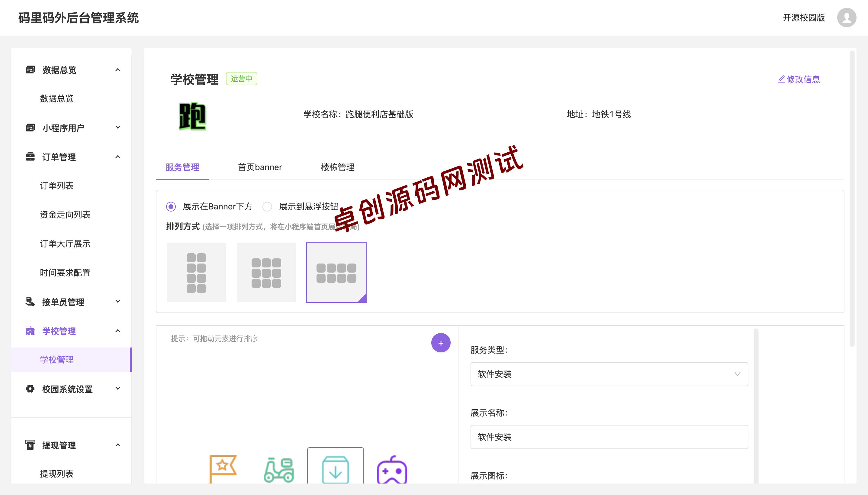
Task: Click the 学校管理 page heading
Action: coord(194,79)
